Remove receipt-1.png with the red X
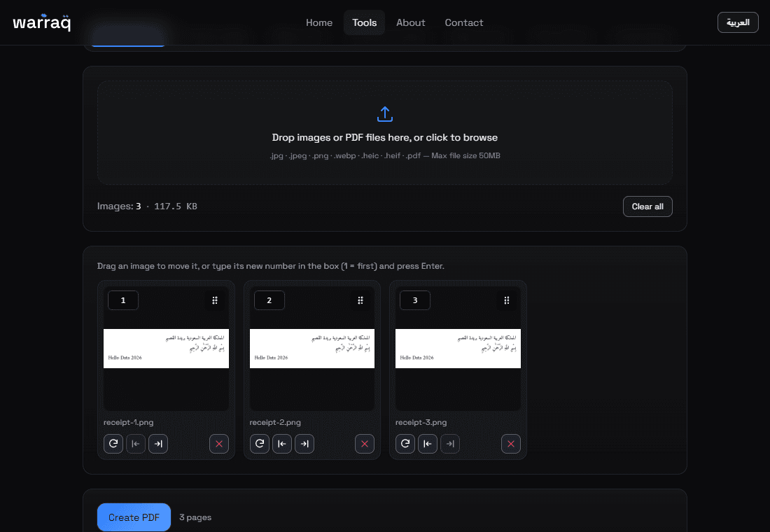The height and width of the screenshot is (532, 770). pyautogui.click(x=219, y=444)
